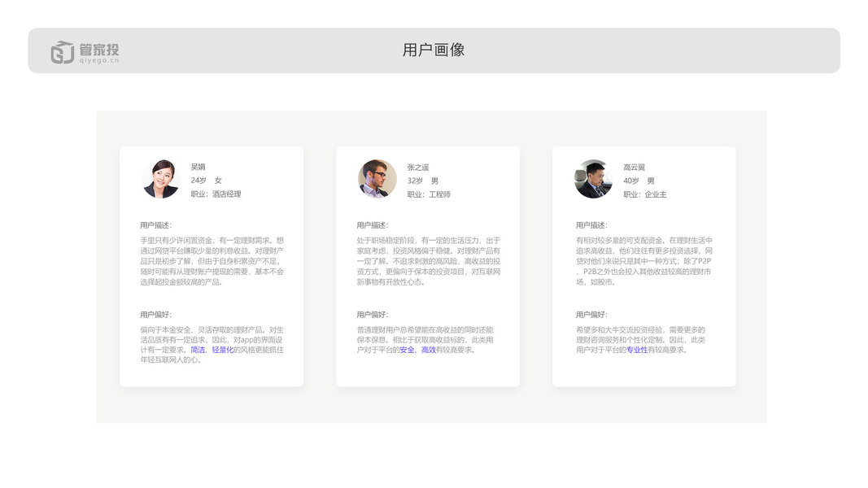Click 用户偏好 heading in 张之遥's card
Viewport: 868px width, 488px height.
[x=372, y=315]
